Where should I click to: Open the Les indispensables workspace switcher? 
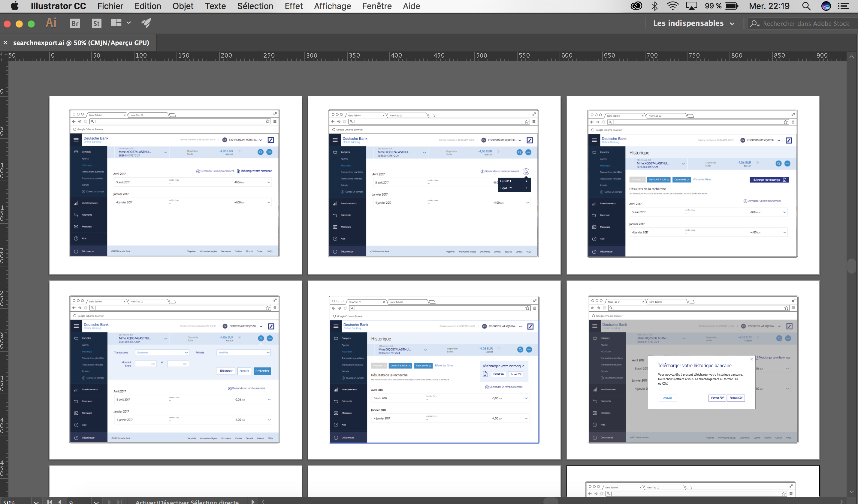[693, 23]
